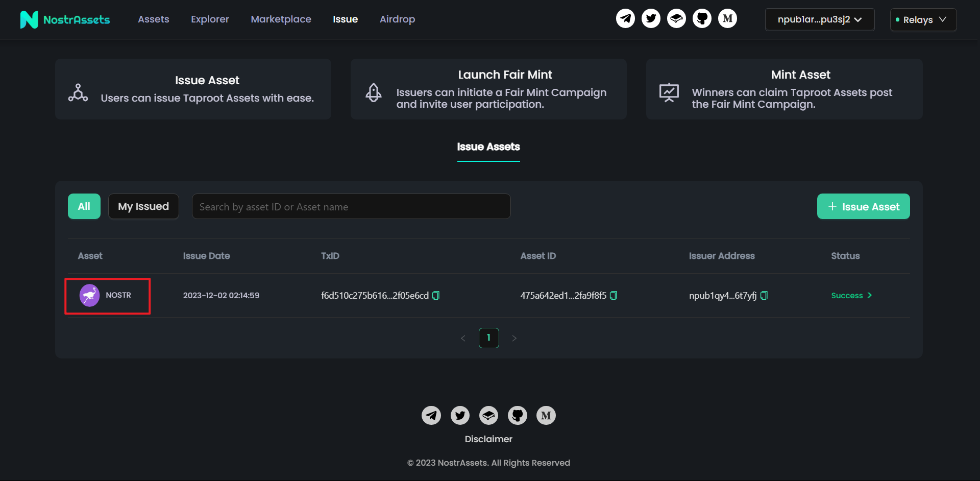
Task: Click the Issuer Address column header
Action: [722, 256]
